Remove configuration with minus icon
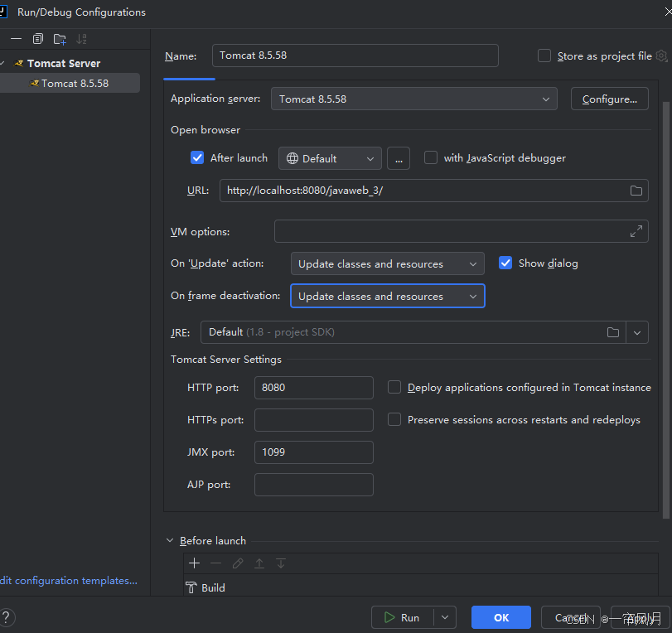This screenshot has width=672, height=633. point(16,39)
